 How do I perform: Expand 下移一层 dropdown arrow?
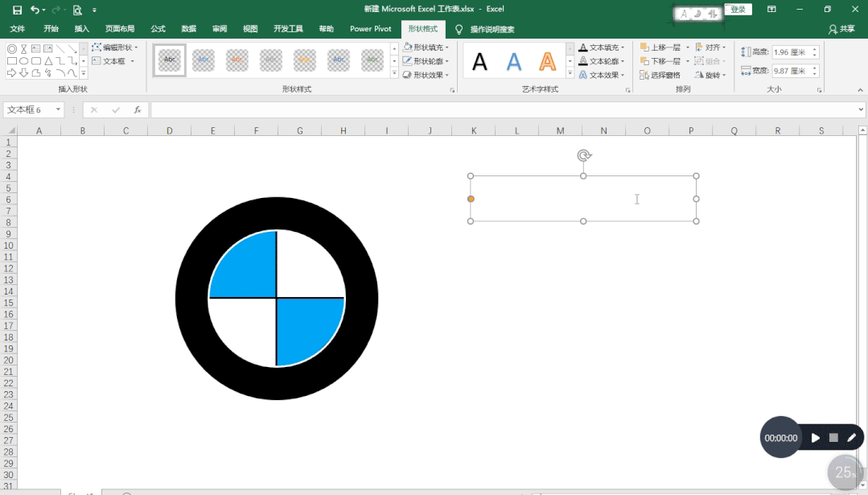[x=688, y=61]
